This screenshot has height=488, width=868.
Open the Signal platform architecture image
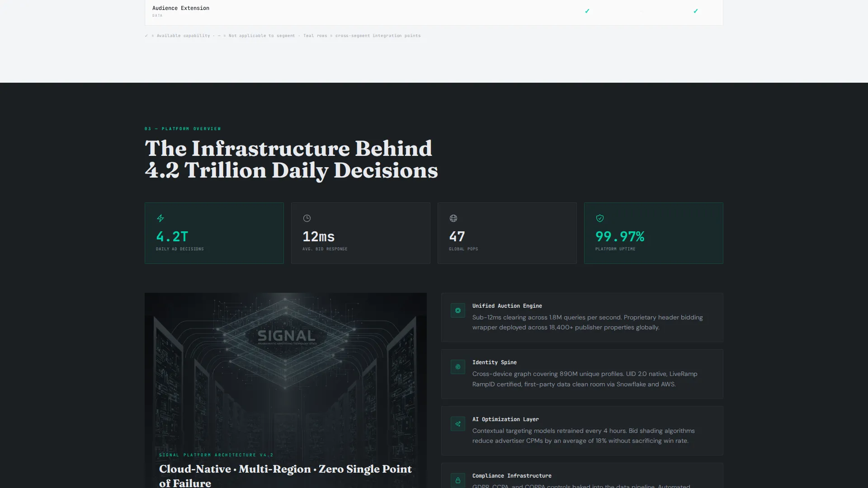click(286, 390)
